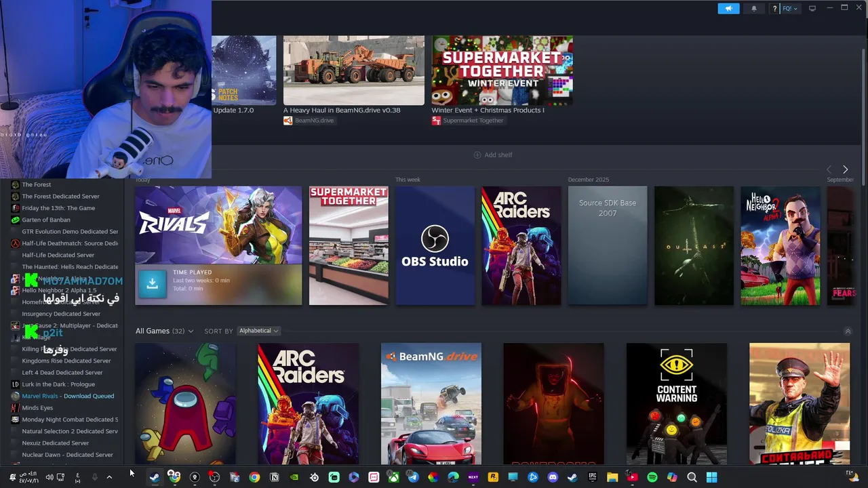
Task: Open Notion from the taskbar
Action: (274, 477)
